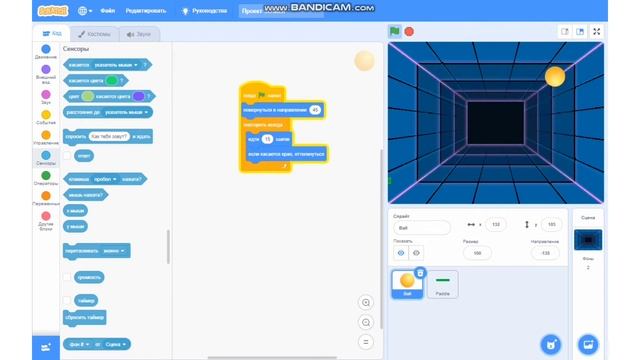Click если касается края, оттолкнуться block
Viewport: 640px width, 360px height.
pyautogui.click(x=286, y=154)
